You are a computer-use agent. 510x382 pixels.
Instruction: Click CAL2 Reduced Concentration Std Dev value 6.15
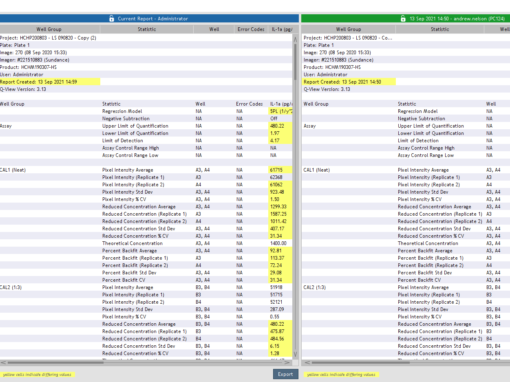pyautogui.click(x=281, y=346)
